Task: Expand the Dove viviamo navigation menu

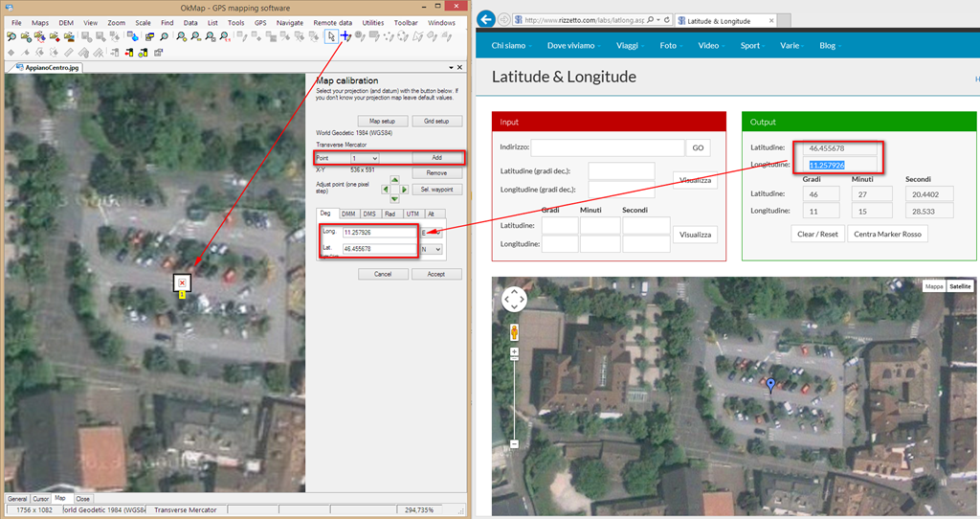Action: (x=574, y=46)
